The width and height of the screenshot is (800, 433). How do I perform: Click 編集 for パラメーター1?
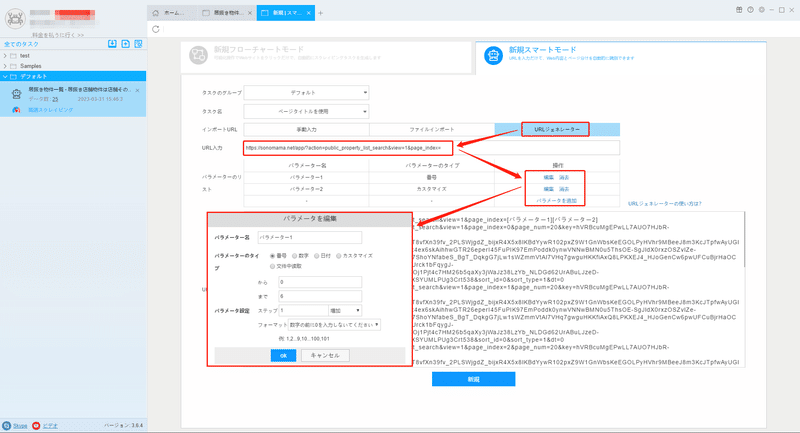pos(548,177)
